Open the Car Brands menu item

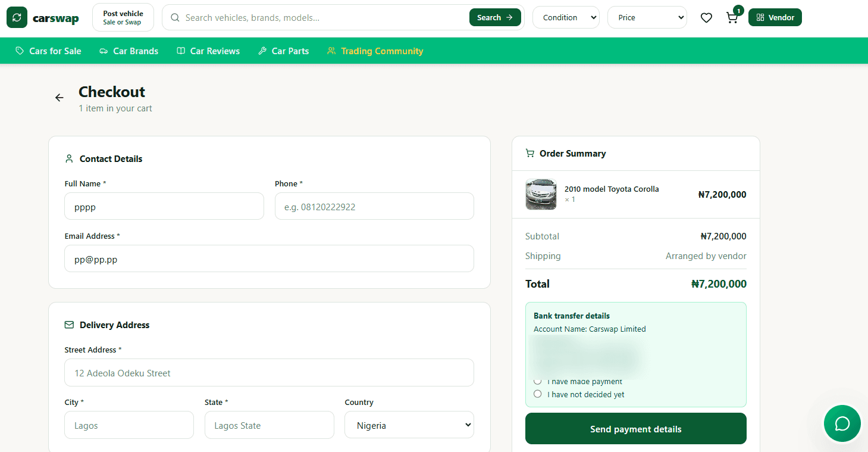tap(129, 51)
